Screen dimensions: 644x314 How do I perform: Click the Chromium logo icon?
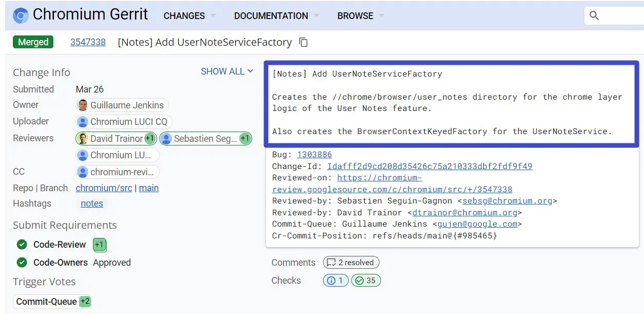[x=21, y=15]
